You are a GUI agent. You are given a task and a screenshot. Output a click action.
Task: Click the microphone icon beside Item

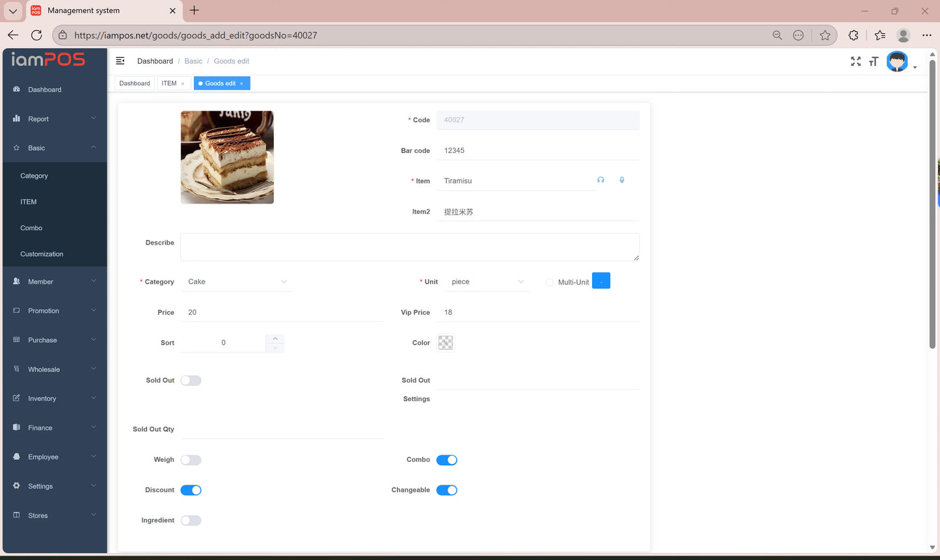coord(622,180)
